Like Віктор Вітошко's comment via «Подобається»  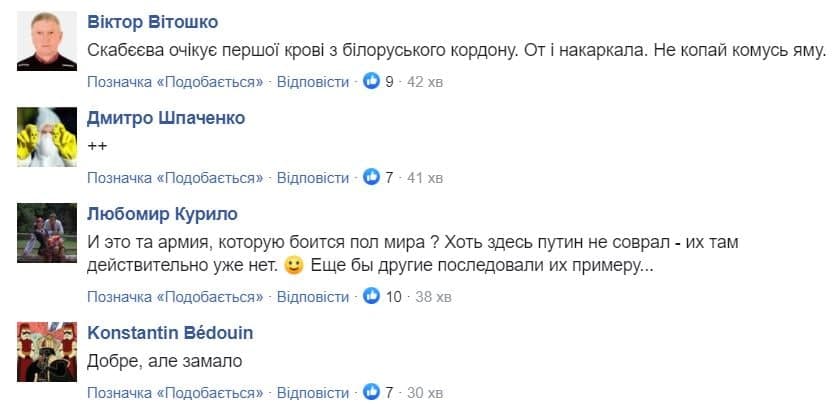[175, 81]
